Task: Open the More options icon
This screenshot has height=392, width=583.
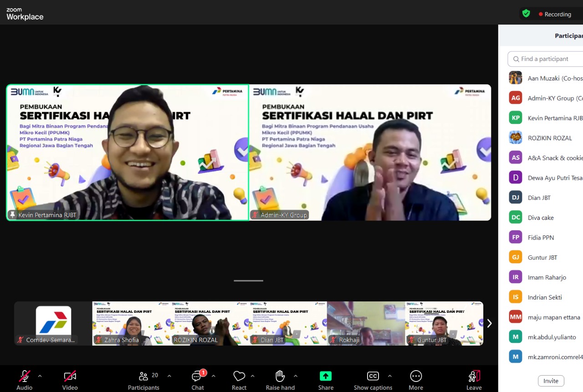Action: click(415, 377)
